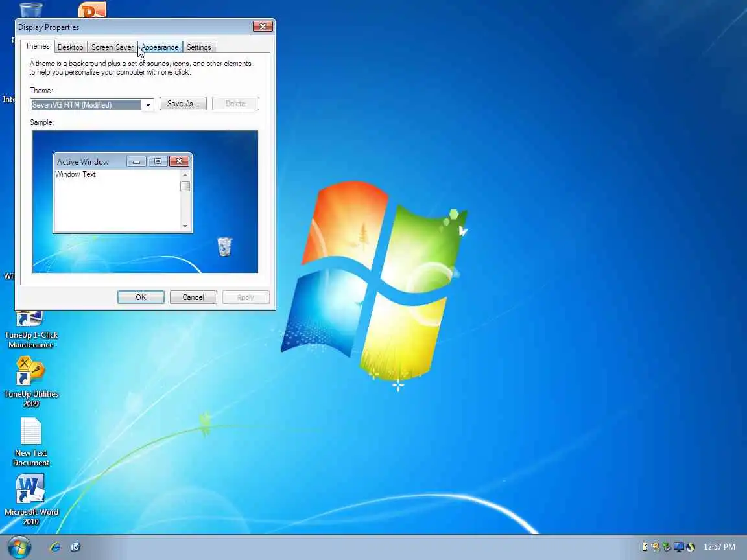Image resolution: width=747 pixels, height=560 pixels.
Task: Click the round dark S icon in tray
Action: (691, 547)
